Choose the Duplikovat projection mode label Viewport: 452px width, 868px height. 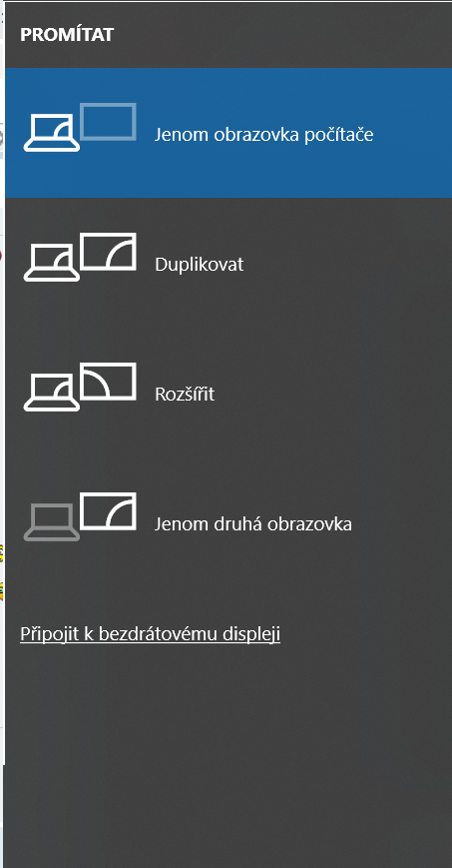coord(200,264)
